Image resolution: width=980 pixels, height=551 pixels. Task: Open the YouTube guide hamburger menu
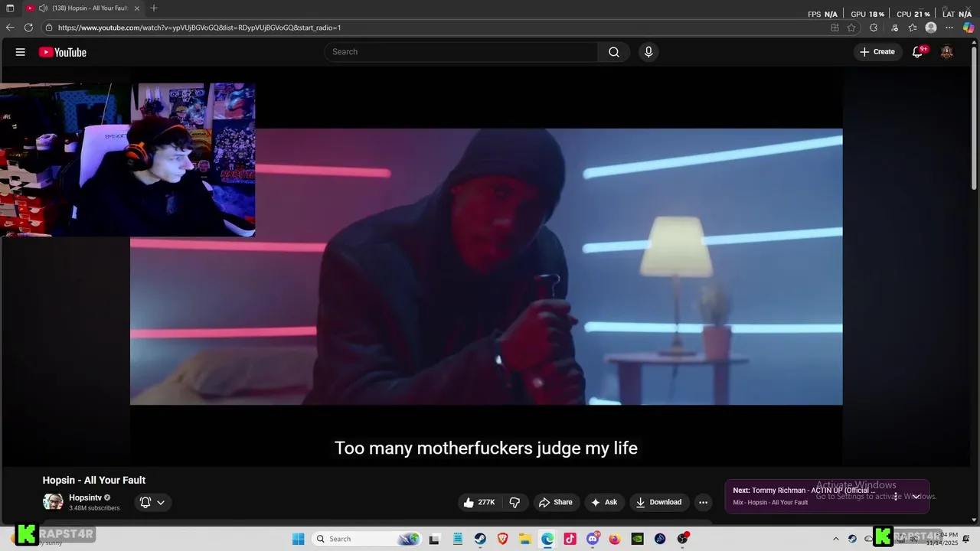coord(21,52)
